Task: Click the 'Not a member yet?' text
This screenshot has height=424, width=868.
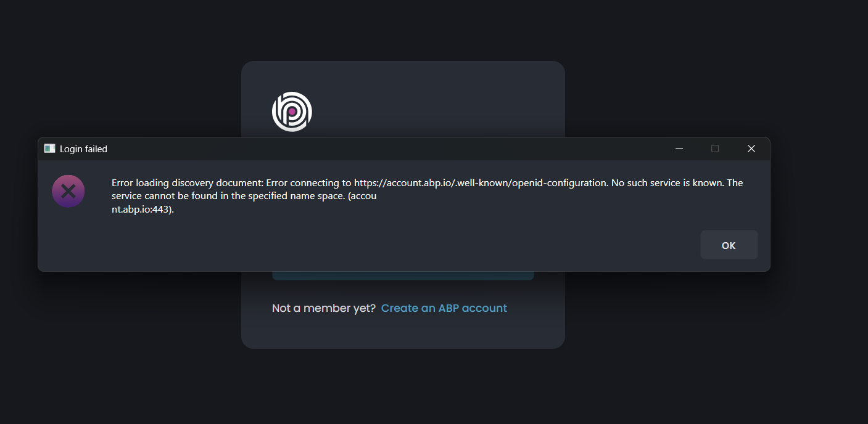Action: coord(324,308)
